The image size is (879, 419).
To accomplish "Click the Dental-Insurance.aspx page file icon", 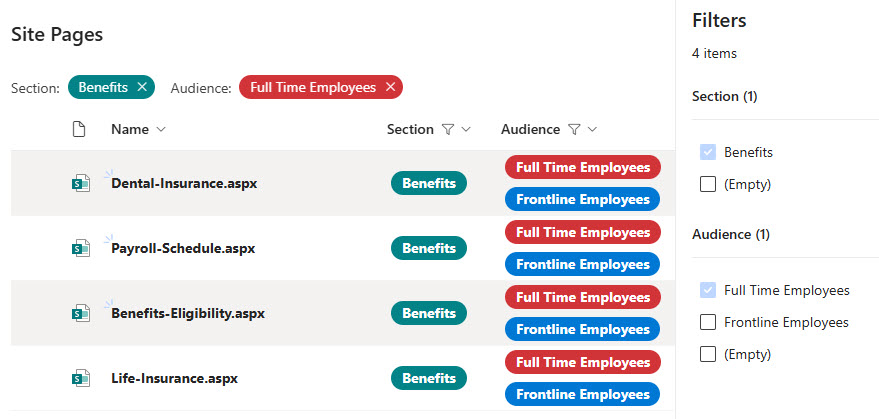I will pos(81,183).
